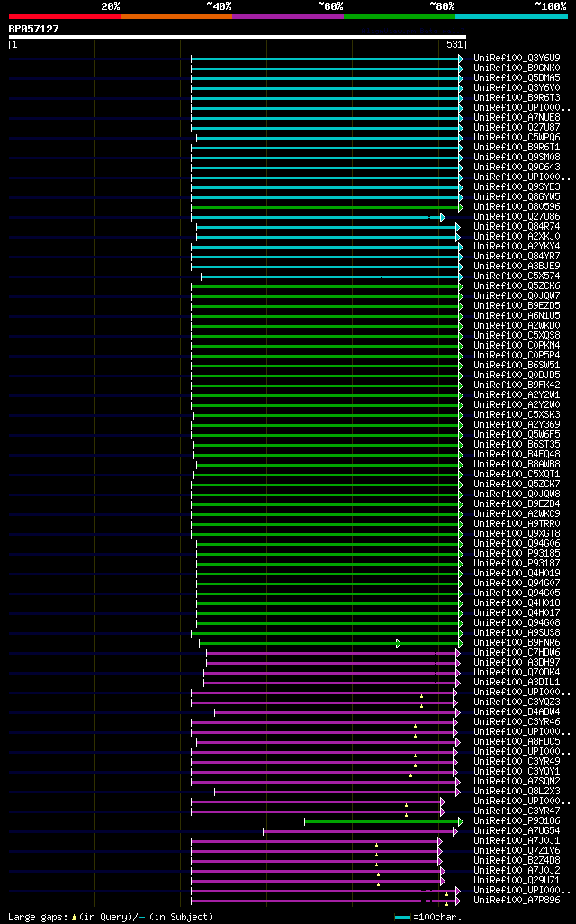The height and width of the screenshot is (924, 576).
Task: Select the UniRef100_P93186 label
Action: pos(517,820)
